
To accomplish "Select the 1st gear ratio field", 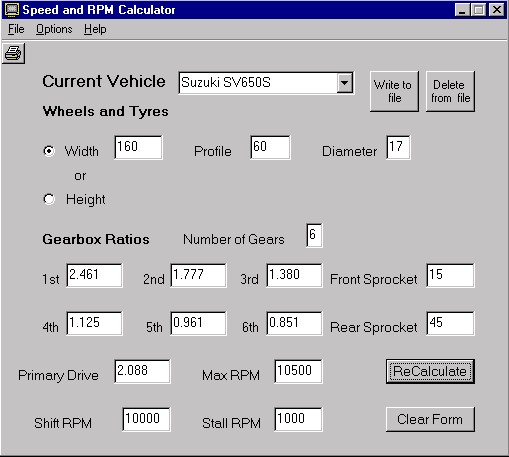I will (94, 275).
